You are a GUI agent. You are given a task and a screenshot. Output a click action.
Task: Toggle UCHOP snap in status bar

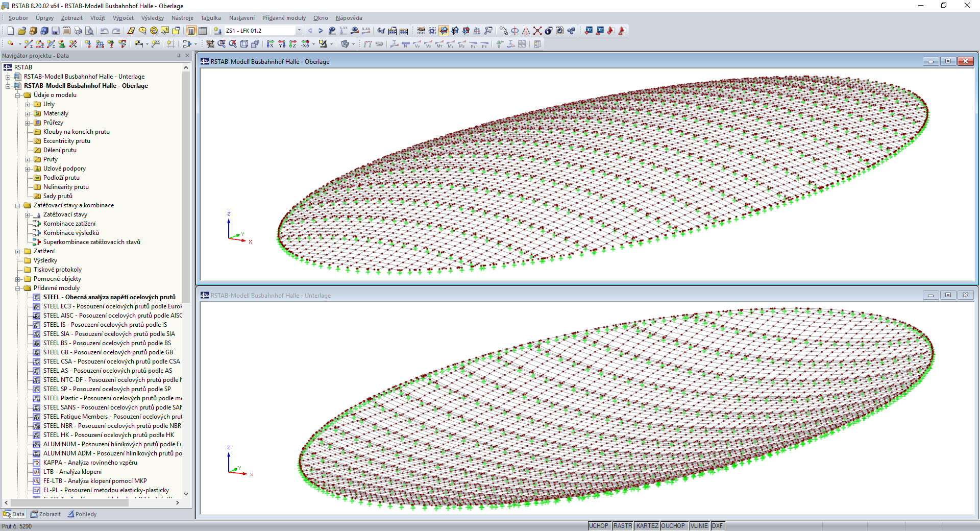[x=599, y=526]
